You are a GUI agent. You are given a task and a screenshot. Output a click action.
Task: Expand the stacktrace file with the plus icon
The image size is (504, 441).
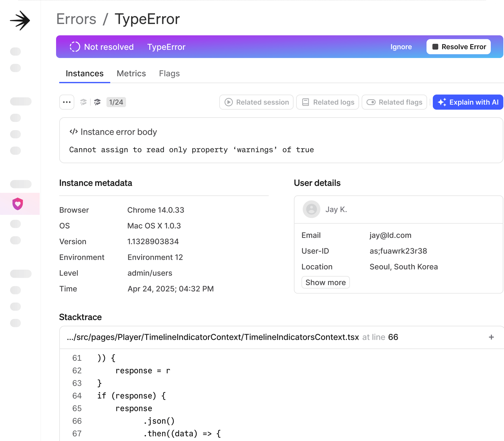pos(491,337)
